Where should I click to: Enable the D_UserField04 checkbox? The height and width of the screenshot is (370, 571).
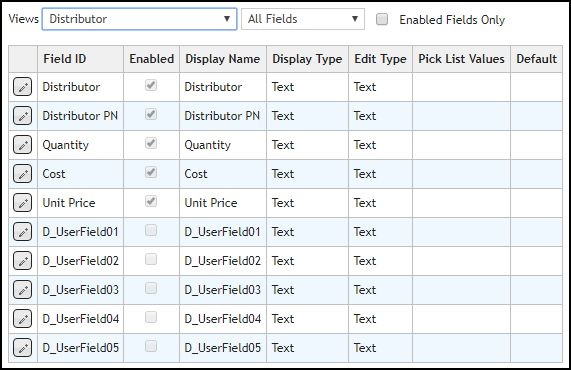pyautogui.click(x=151, y=317)
